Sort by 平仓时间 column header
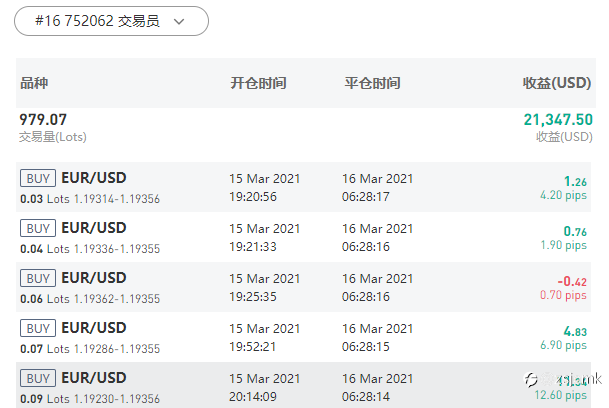This screenshot has width=609, height=408. coord(372,83)
